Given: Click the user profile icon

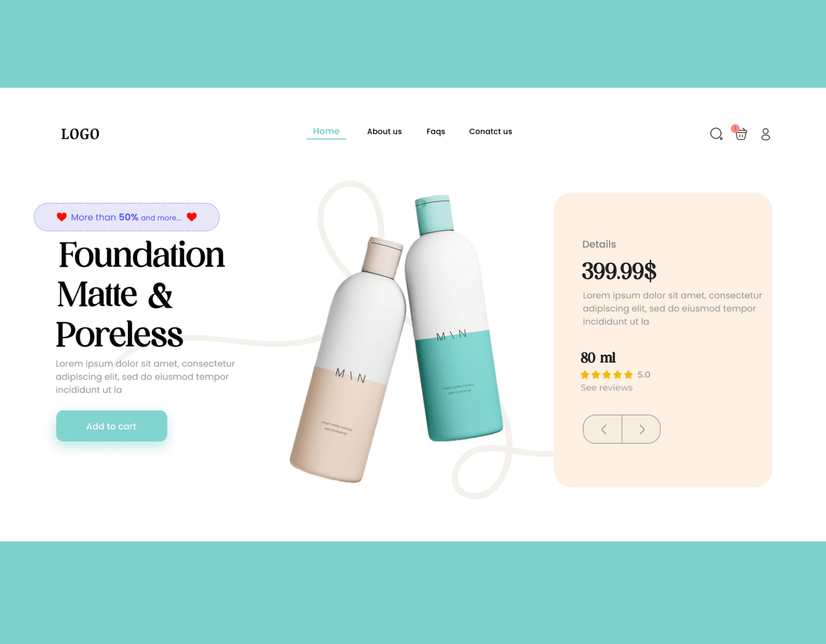Looking at the screenshot, I should coord(766,133).
